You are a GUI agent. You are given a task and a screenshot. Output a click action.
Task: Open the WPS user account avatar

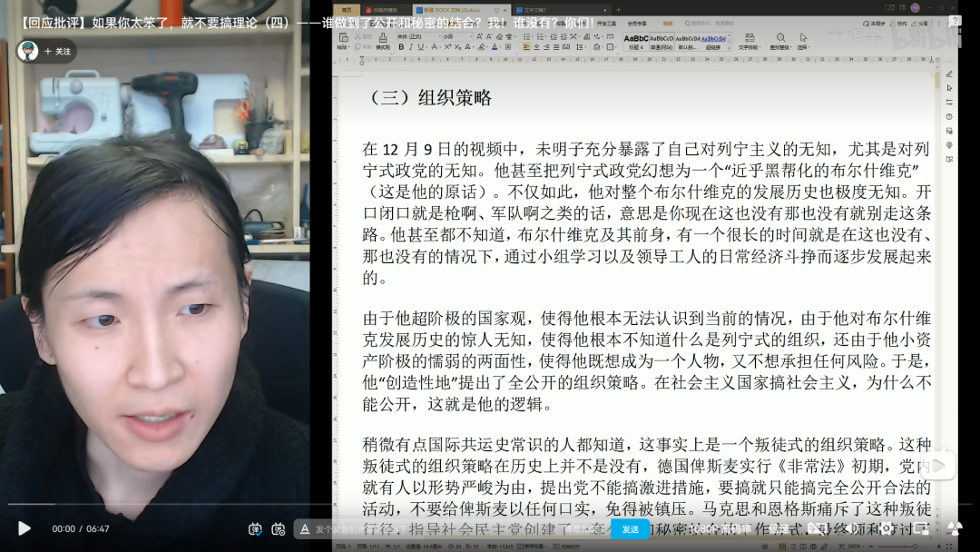tap(915, 7)
